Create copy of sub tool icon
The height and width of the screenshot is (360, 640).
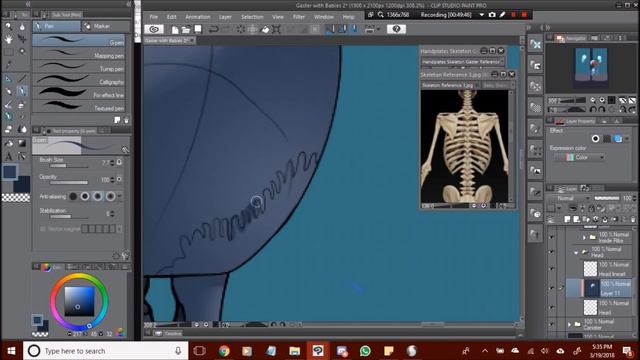(x=117, y=120)
